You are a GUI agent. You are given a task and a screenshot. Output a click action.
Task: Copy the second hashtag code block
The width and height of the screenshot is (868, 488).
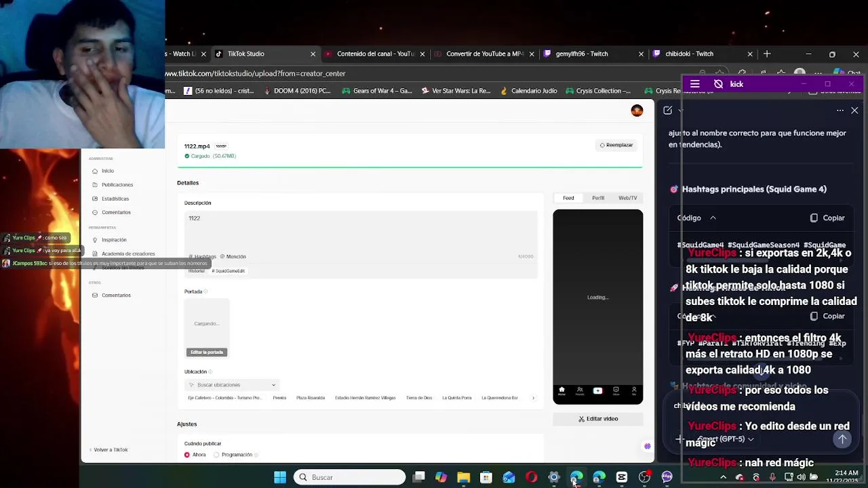pyautogui.click(x=827, y=316)
